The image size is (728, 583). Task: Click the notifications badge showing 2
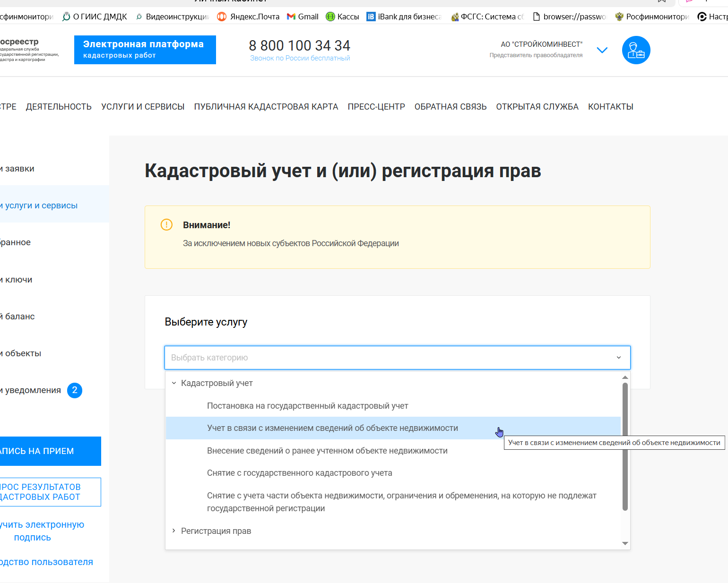pyautogui.click(x=75, y=390)
